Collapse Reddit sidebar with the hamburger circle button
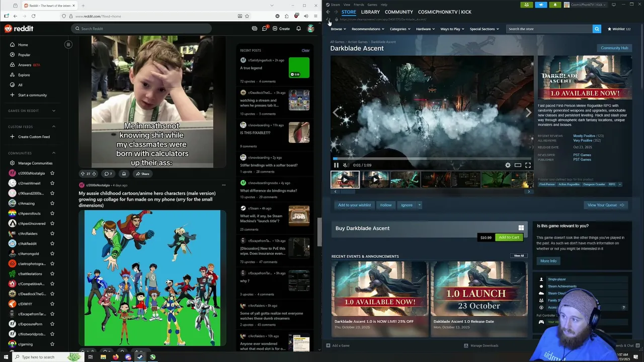This screenshot has height=362, width=644. pos(68,44)
